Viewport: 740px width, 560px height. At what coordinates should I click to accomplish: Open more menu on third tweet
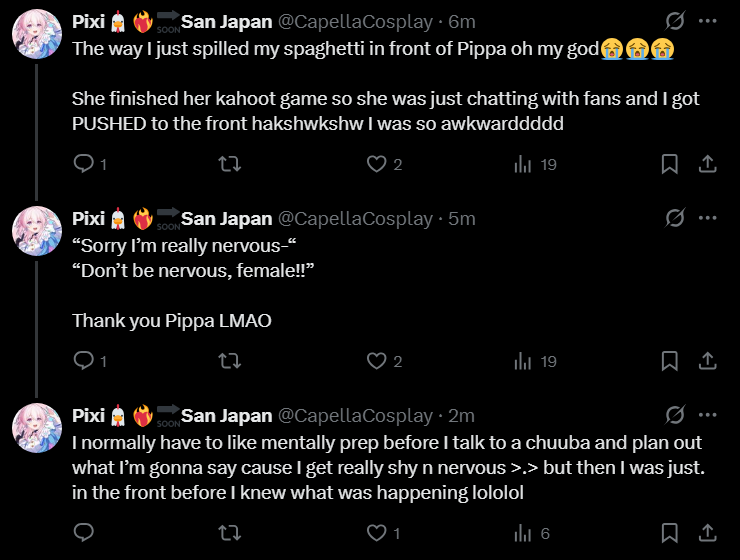click(707, 415)
